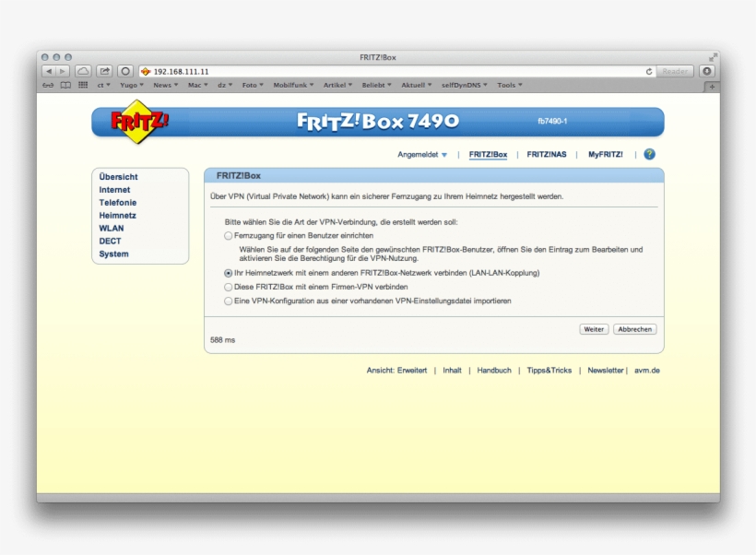Switch to the FRITZ!NAS tab

[x=547, y=154]
